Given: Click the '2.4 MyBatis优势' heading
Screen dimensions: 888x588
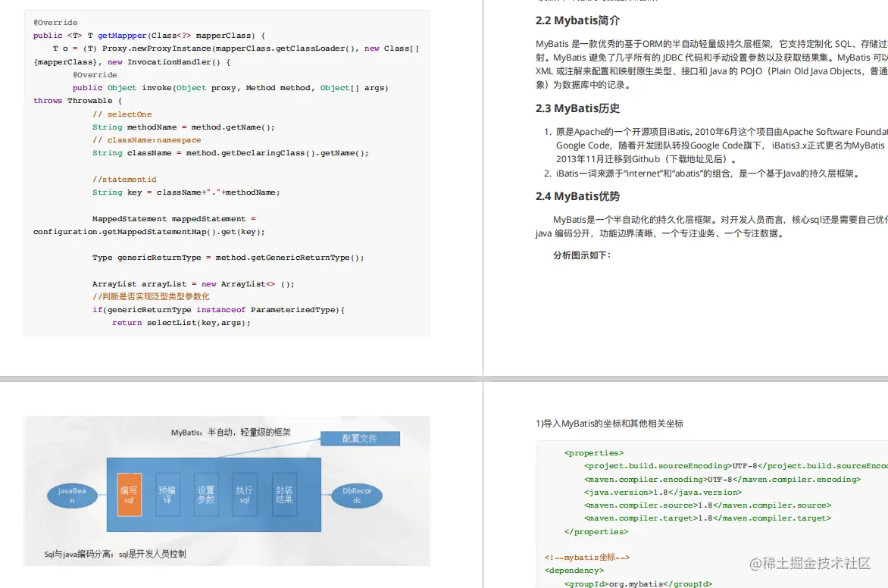Looking at the screenshot, I should click(x=577, y=196).
